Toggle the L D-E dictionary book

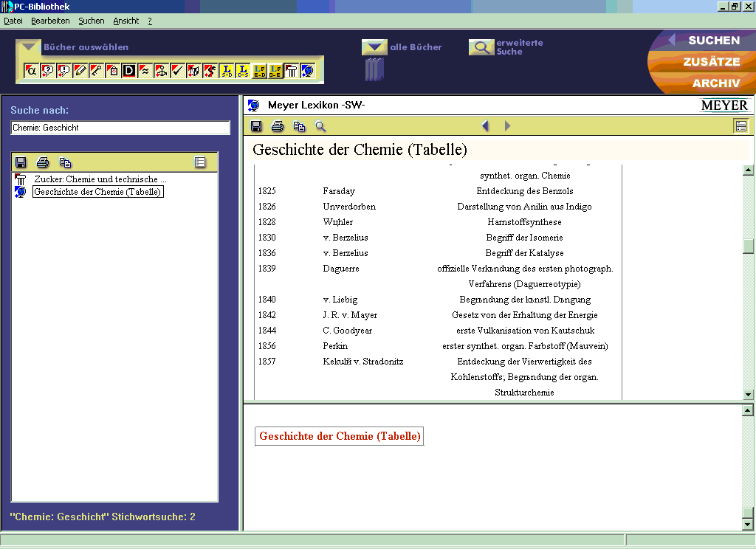click(x=275, y=71)
